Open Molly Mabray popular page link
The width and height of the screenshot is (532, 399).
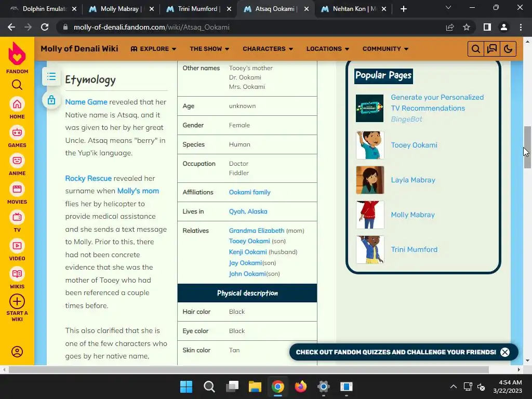pos(413,215)
